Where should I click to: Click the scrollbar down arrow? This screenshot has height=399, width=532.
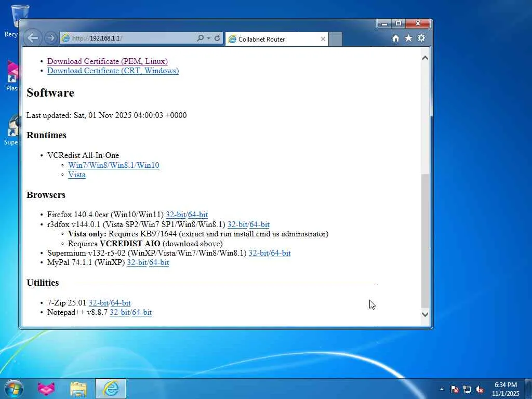click(425, 314)
